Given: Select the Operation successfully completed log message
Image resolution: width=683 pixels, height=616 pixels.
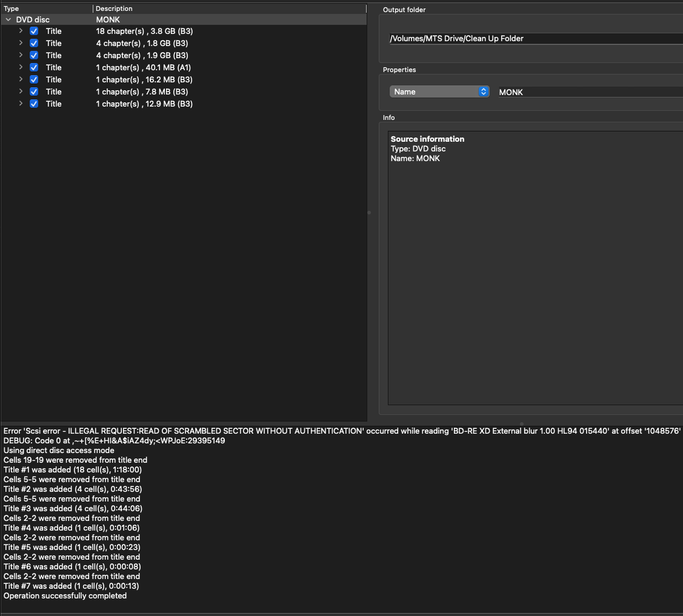Looking at the screenshot, I should [65, 595].
